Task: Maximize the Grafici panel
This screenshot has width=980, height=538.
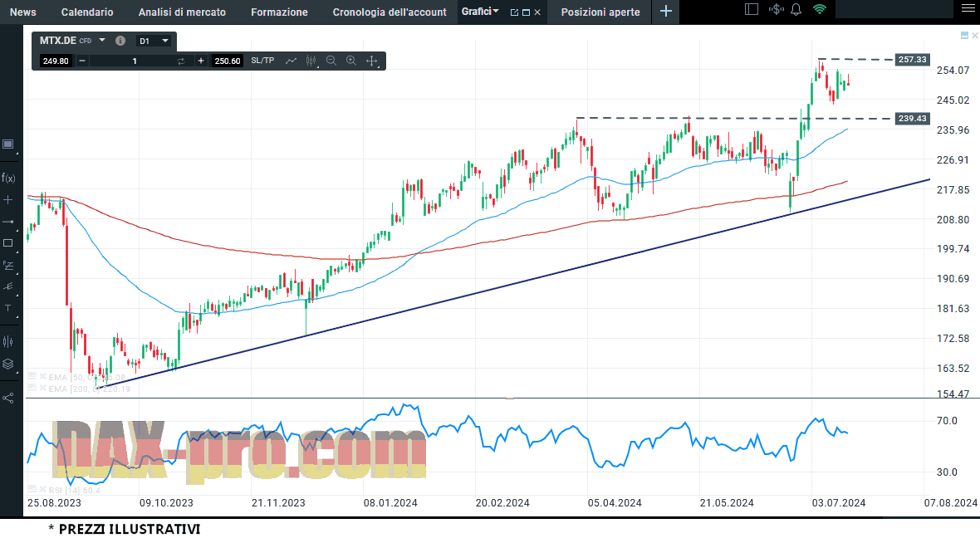Action: coord(527,12)
